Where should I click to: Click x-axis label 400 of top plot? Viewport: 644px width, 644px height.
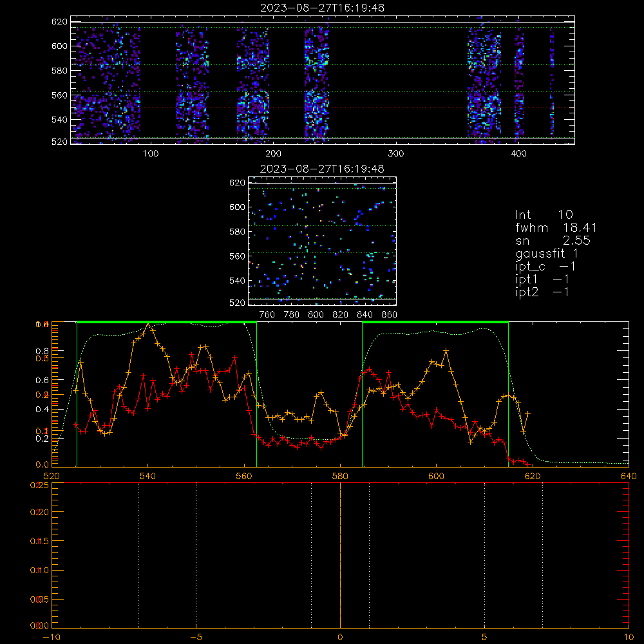click(x=518, y=154)
